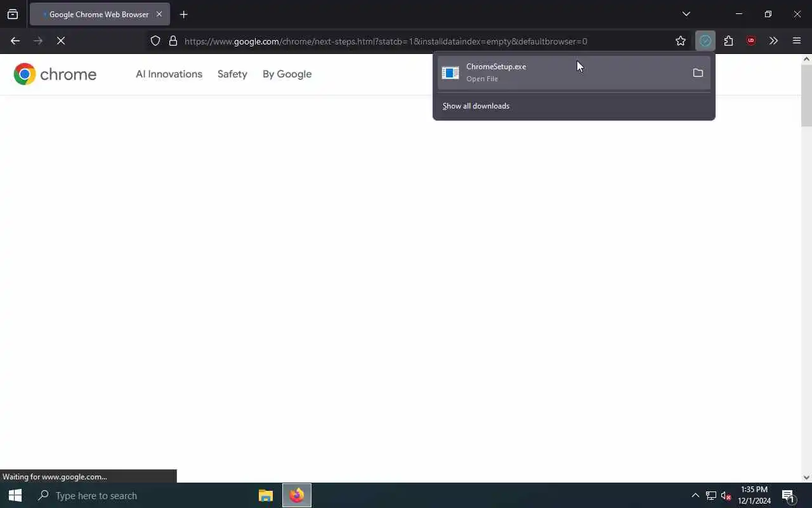This screenshot has height=508, width=812.
Task: Toggle the downloads panel button
Action: [705, 41]
